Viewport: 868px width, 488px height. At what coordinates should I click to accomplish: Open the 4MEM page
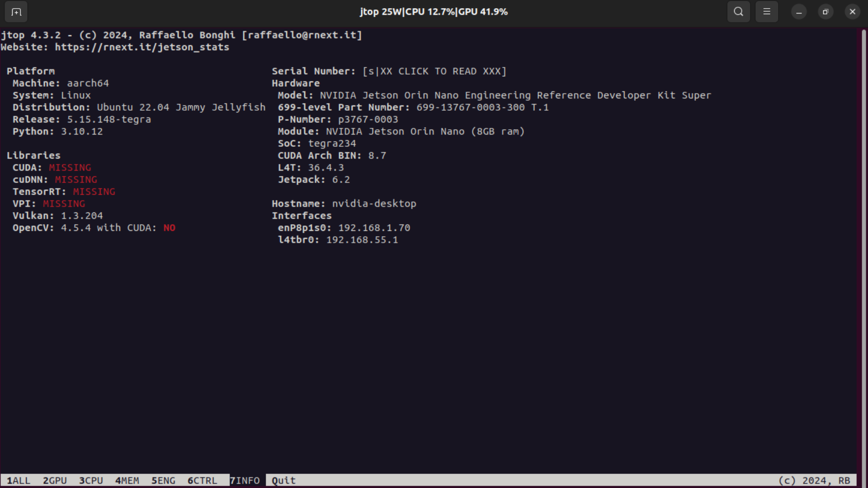[127, 480]
